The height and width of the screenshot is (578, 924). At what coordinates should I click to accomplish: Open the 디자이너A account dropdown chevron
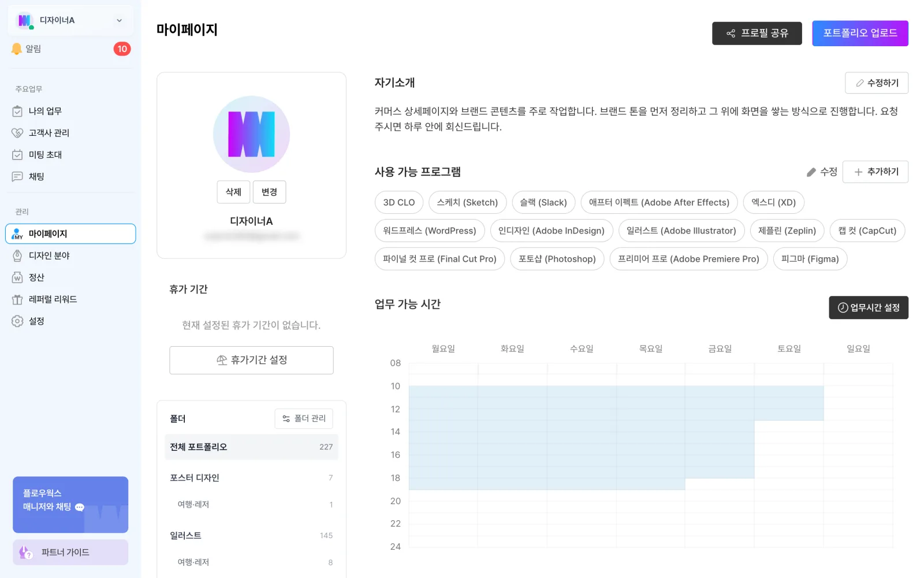[x=119, y=20]
